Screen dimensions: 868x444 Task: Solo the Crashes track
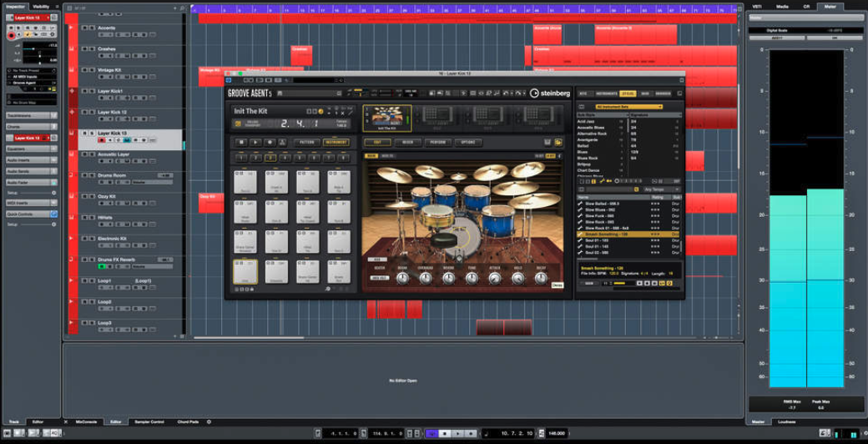tap(91, 48)
